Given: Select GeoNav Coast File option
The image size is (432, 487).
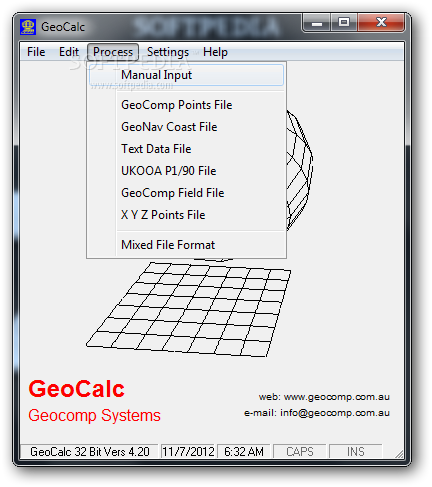Looking at the screenshot, I should coord(186,127).
